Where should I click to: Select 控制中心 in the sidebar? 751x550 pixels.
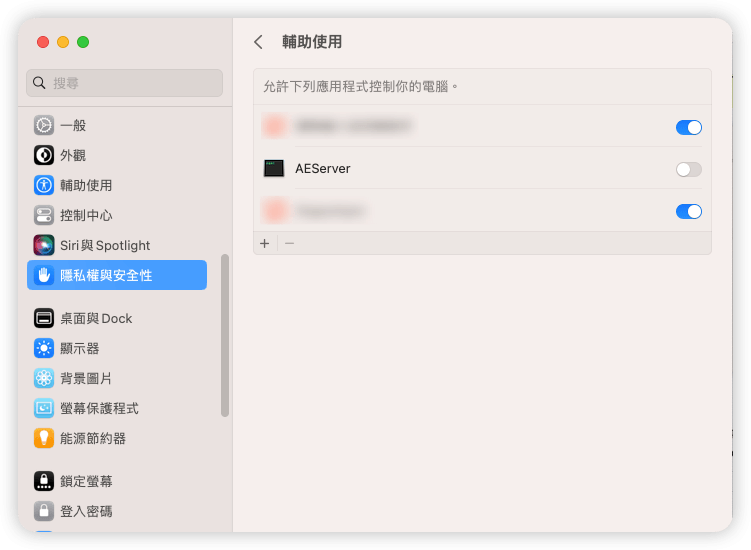[117, 215]
